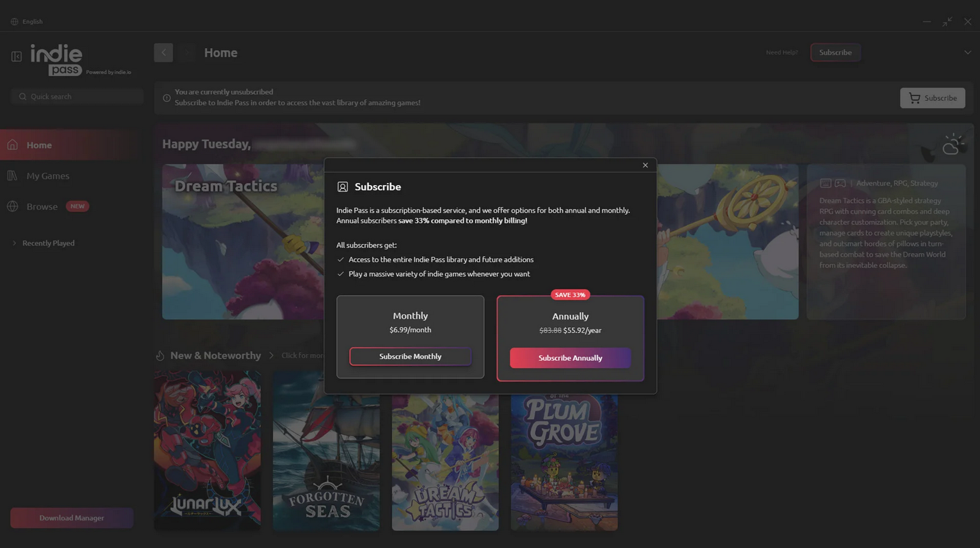Click Subscribe Annually button
Image resolution: width=980 pixels, height=548 pixels.
tap(570, 358)
